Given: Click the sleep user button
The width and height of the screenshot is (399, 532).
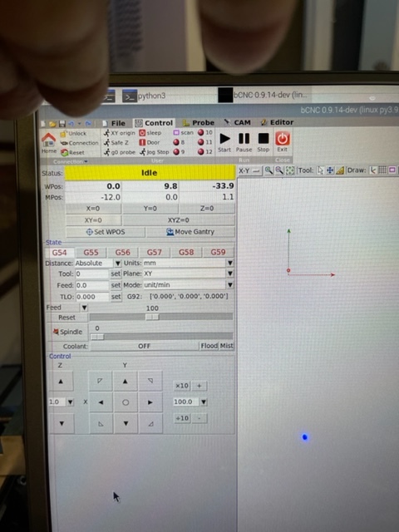Looking at the screenshot, I should pos(150,133).
